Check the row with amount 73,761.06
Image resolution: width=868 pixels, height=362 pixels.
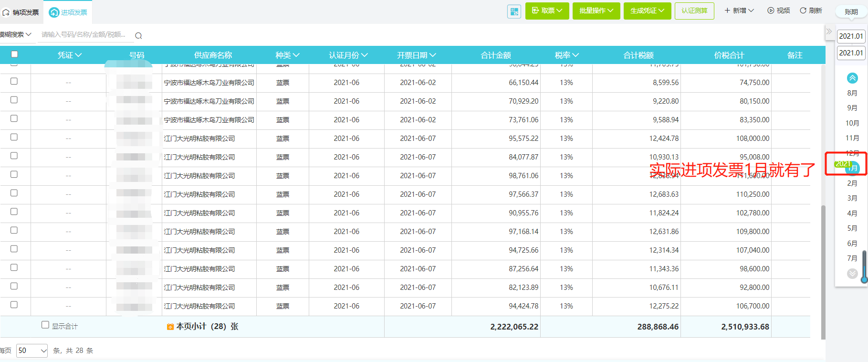coord(14,118)
